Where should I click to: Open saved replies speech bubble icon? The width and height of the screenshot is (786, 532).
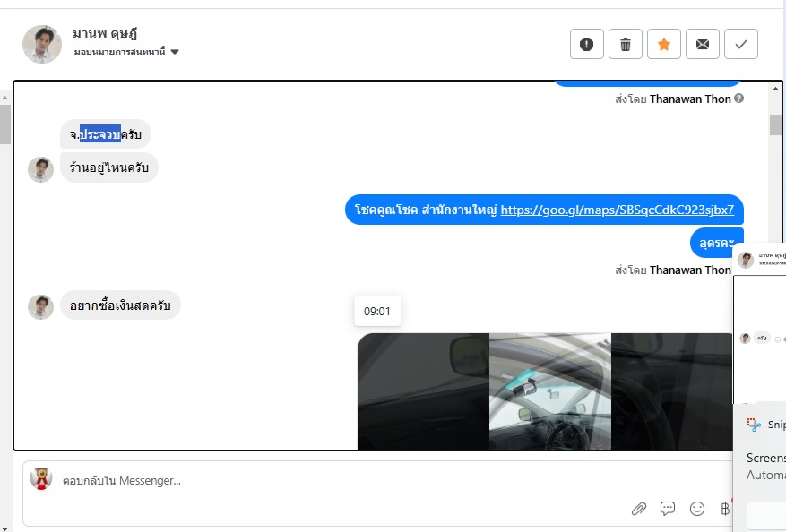click(x=668, y=509)
